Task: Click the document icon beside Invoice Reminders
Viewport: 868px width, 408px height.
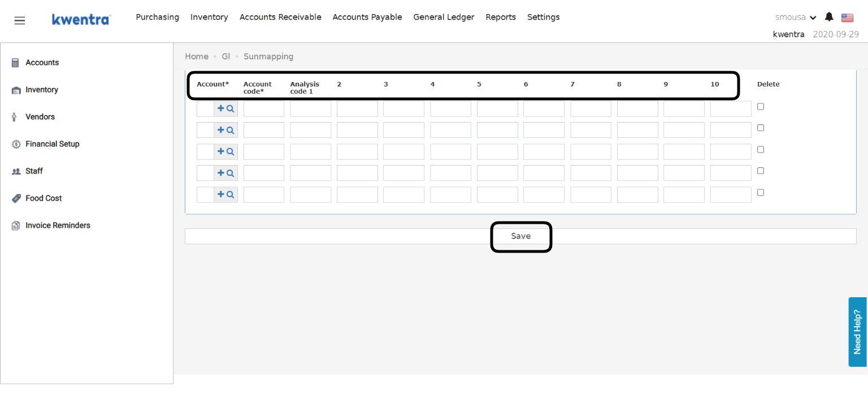Action: click(x=16, y=225)
